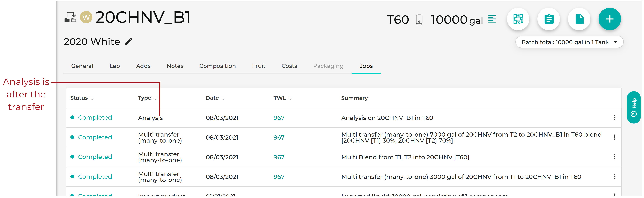Open the Status column filter

[92, 98]
